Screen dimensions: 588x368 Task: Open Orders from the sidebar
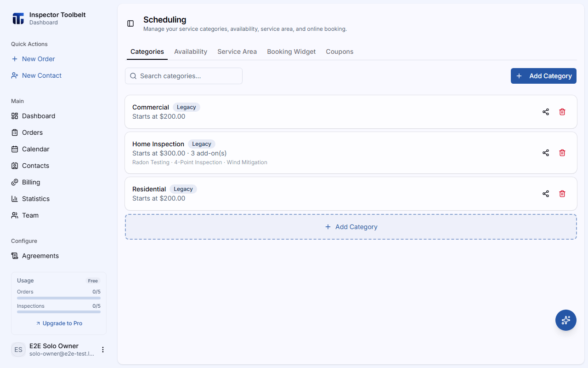click(59, 132)
